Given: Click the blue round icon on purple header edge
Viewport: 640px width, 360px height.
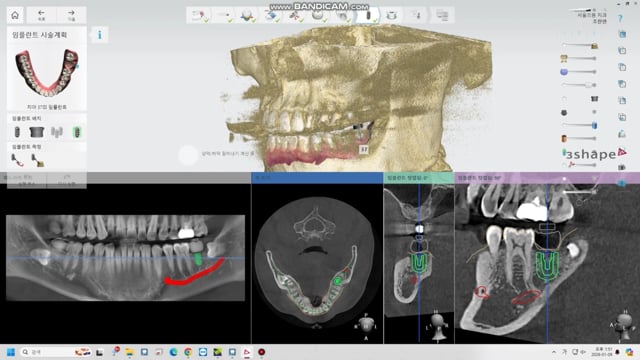Looking at the screenshot, I should [622, 183].
